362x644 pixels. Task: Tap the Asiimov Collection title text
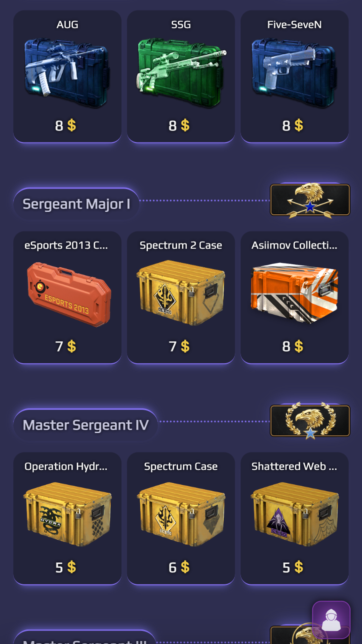294,245
